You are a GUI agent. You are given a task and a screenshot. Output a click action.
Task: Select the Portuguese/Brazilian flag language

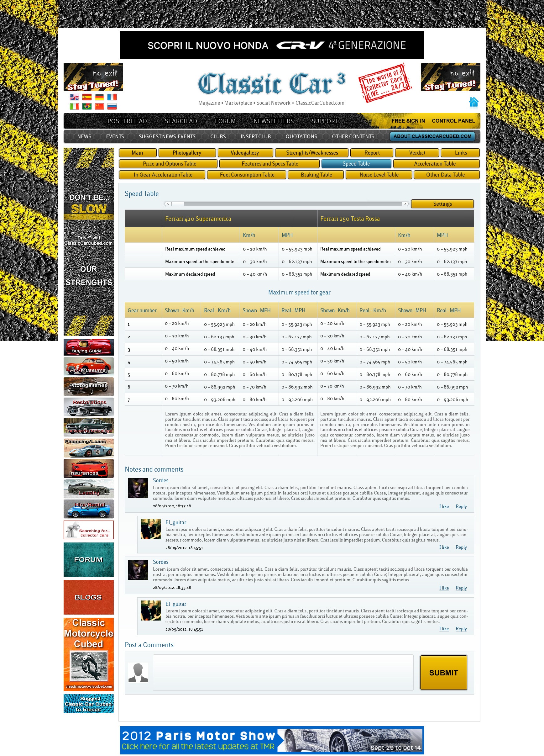point(87,106)
